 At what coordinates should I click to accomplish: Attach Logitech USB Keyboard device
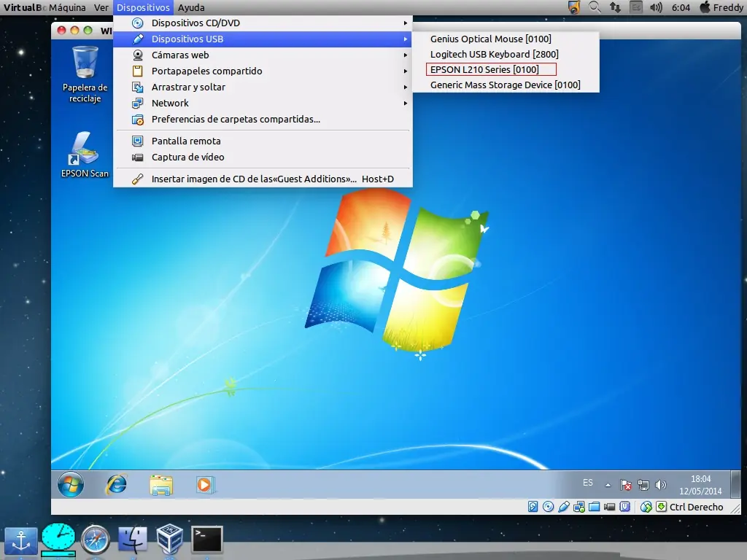[506, 54]
